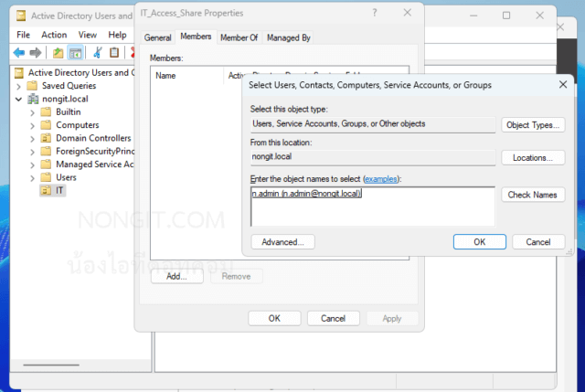Close the IT_Access_Share Properties dialog with X
Image resolution: width=585 pixels, height=392 pixels.
click(408, 13)
